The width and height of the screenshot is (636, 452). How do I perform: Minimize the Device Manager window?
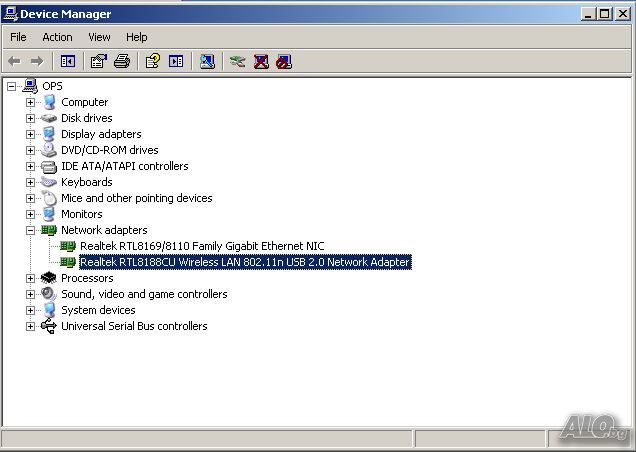click(x=587, y=14)
